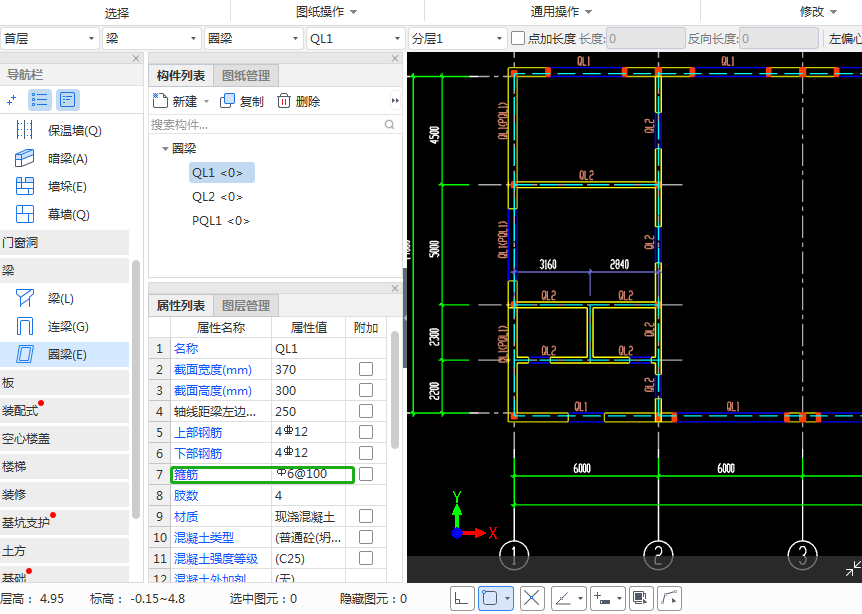Switch to the 属性列表 tab
The height and width of the screenshot is (614, 862).
[x=181, y=305]
